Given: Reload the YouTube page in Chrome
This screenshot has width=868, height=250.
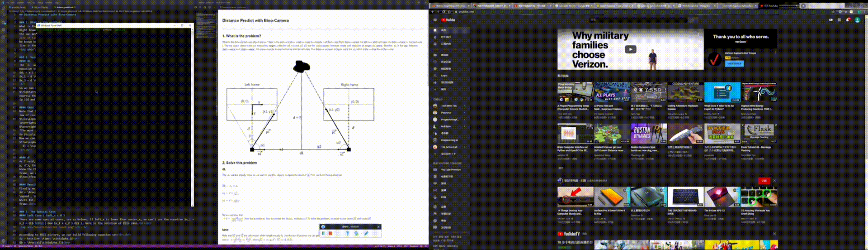Looking at the screenshot, I should 443,12.
